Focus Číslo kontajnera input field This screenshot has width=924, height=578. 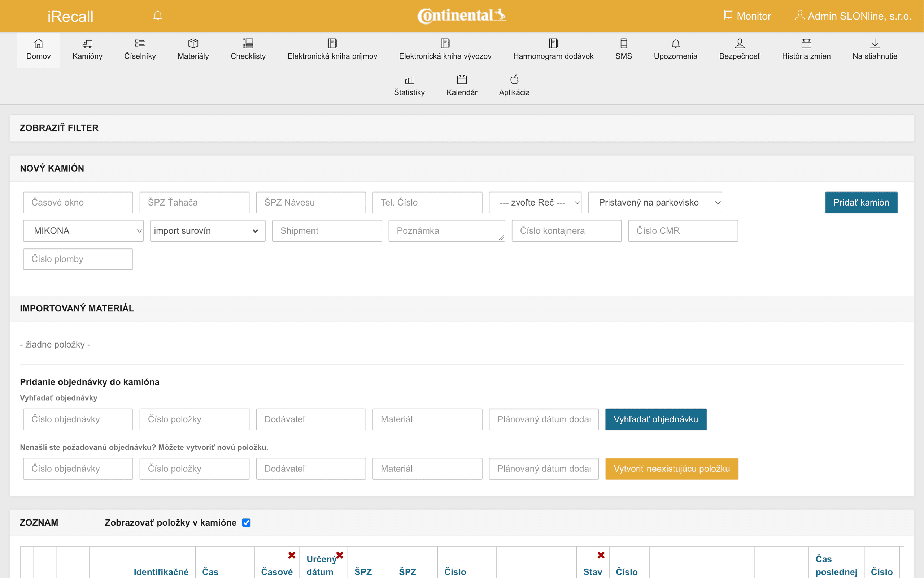pos(567,231)
